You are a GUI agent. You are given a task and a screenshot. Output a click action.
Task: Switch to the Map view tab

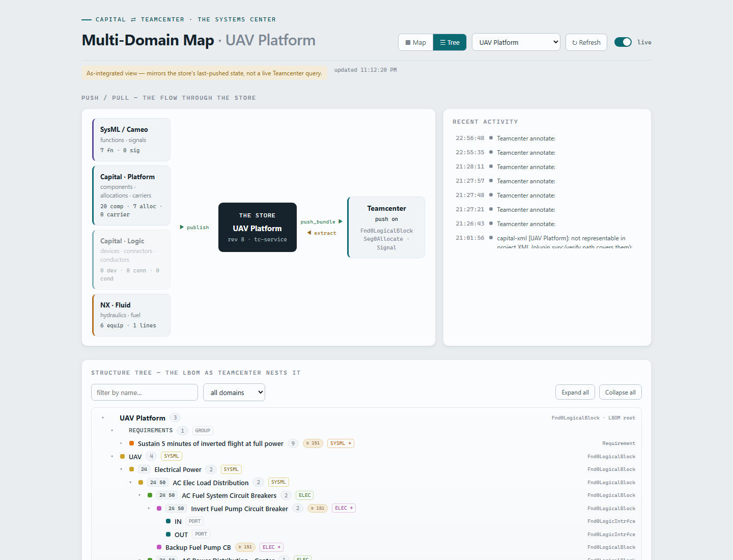pyautogui.click(x=416, y=42)
